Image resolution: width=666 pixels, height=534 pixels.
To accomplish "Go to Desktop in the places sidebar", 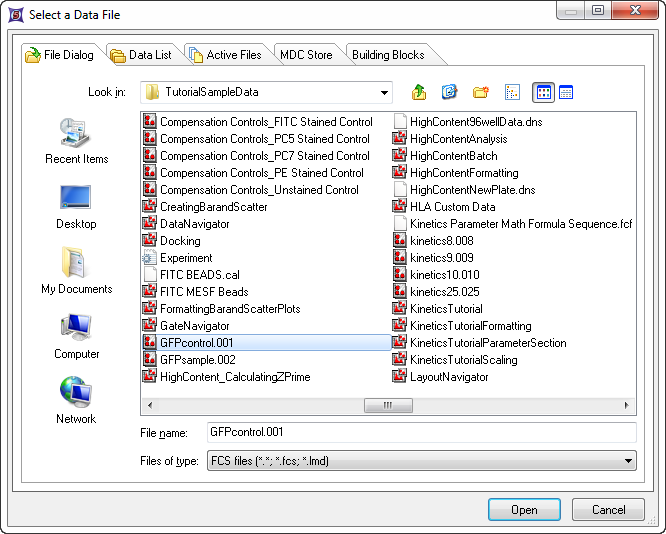I will pyautogui.click(x=77, y=206).
